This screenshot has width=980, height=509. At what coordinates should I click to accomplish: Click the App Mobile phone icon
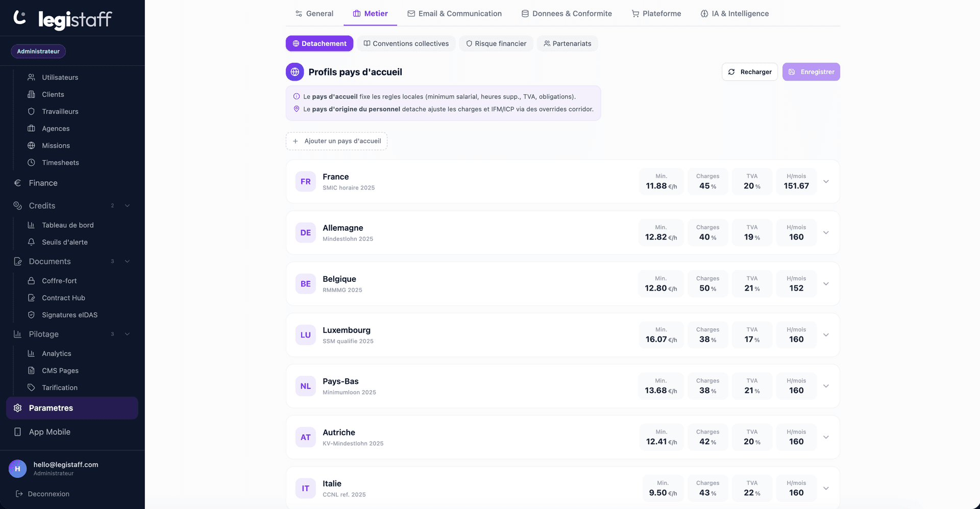pyautogui.click(x=18, y=432)
